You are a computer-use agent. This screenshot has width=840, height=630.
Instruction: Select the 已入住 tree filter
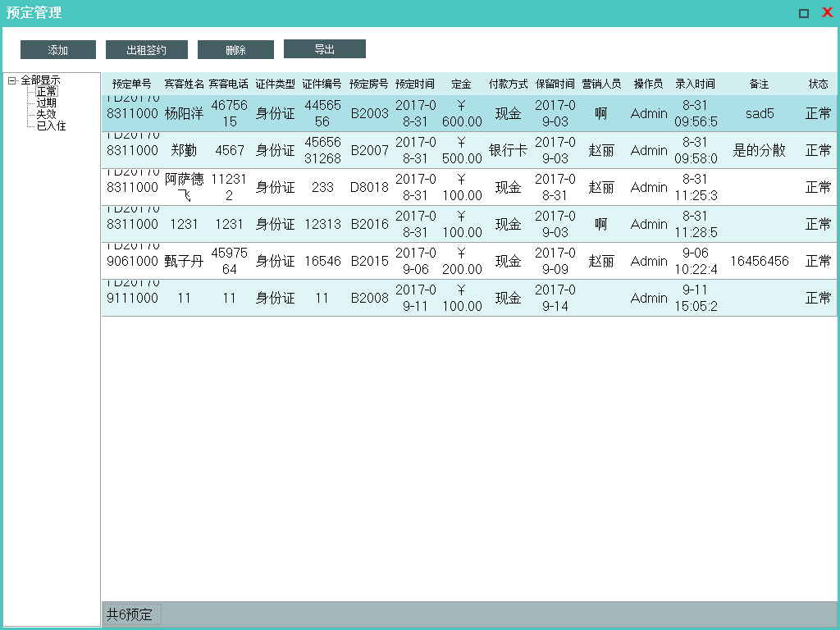pyautogui.click(x=51, y=126)
